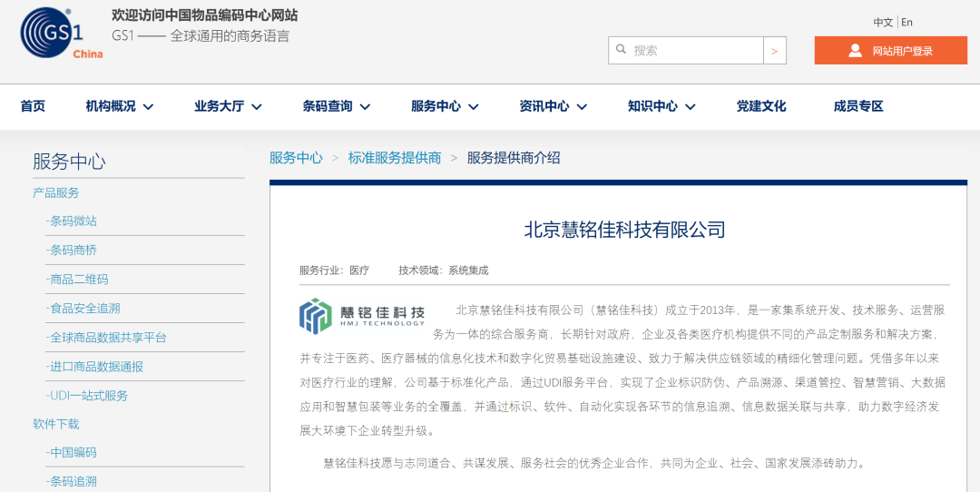Open the -全球商品数据共享平台 sidebar link
Screen dimensions: 980x492
[106, 338]
